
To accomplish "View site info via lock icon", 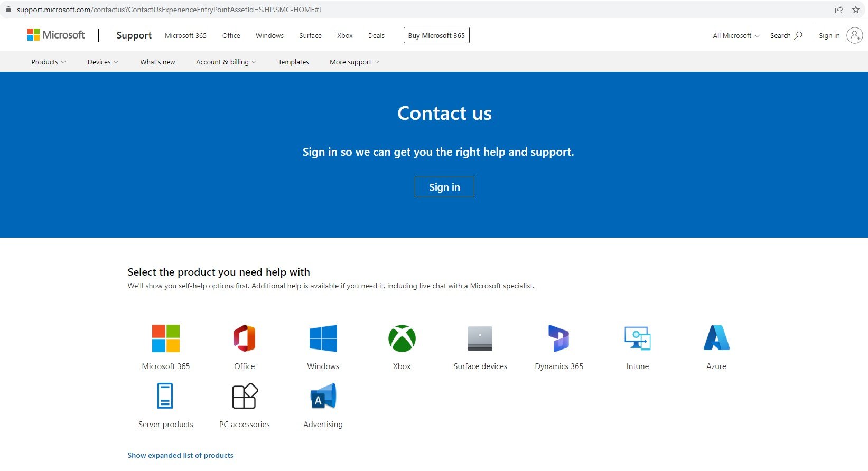I will 8,10.
